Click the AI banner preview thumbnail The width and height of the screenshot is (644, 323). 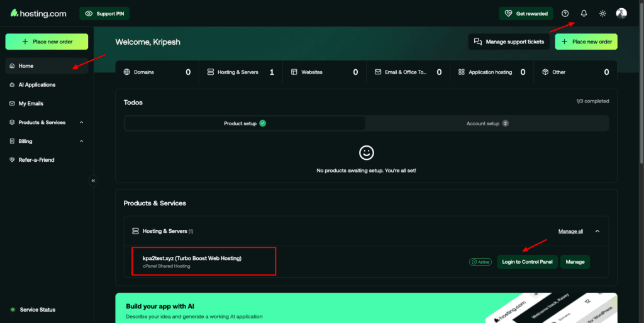(552, 308)
